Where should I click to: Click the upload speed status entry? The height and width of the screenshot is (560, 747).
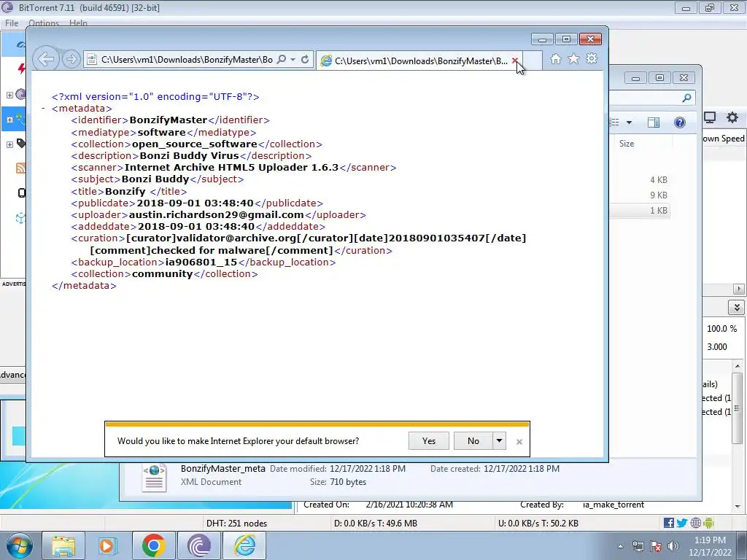coord(538,524)
